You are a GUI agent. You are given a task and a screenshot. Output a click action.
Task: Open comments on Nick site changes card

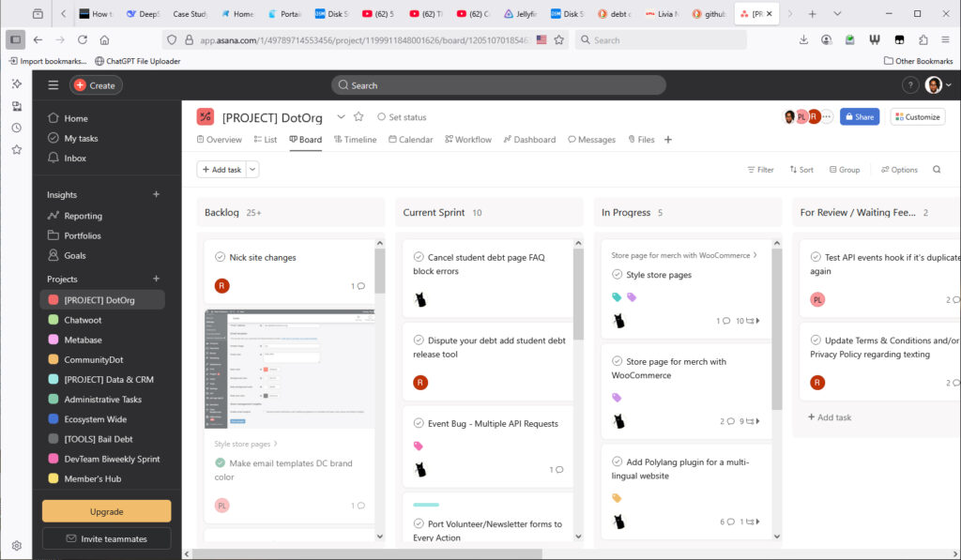[358, 285]
